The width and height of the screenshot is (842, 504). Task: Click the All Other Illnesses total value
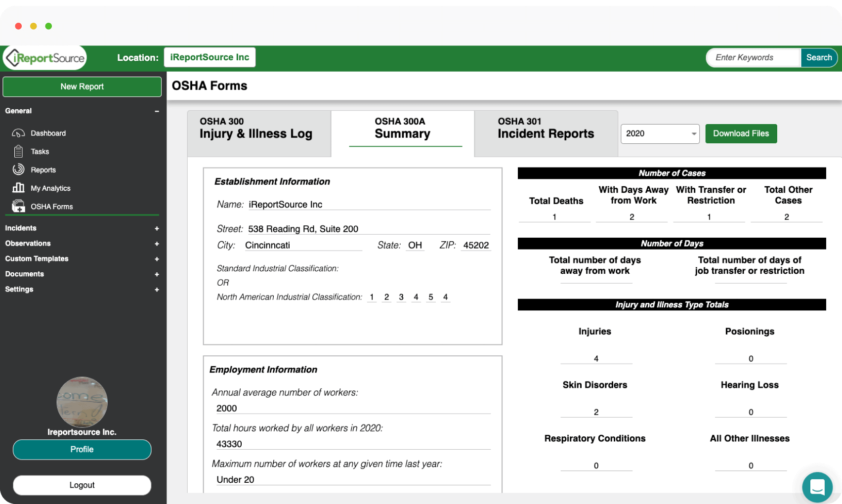[751, 465]
